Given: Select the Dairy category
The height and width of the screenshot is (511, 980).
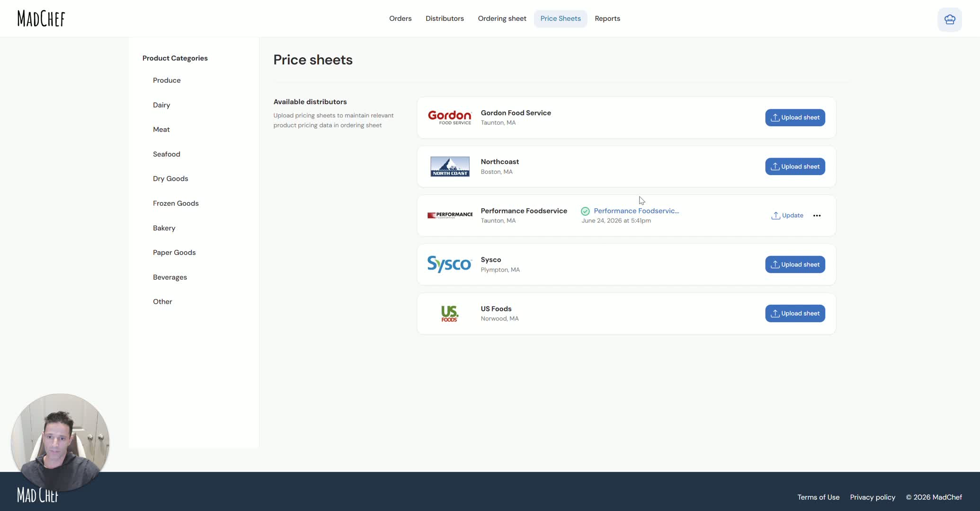Looking at the screenshot, I should pos(161,105).
